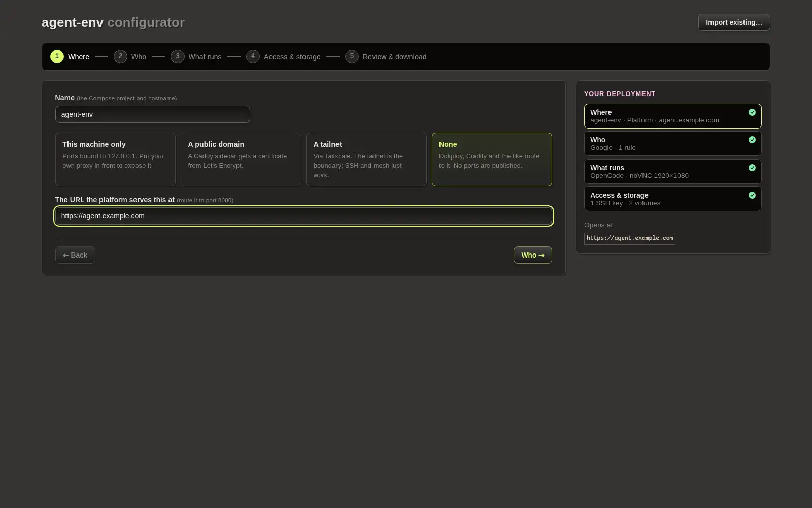
Task: Click the green checkmark on the Who summary
Action: click(x=752, y=140)
